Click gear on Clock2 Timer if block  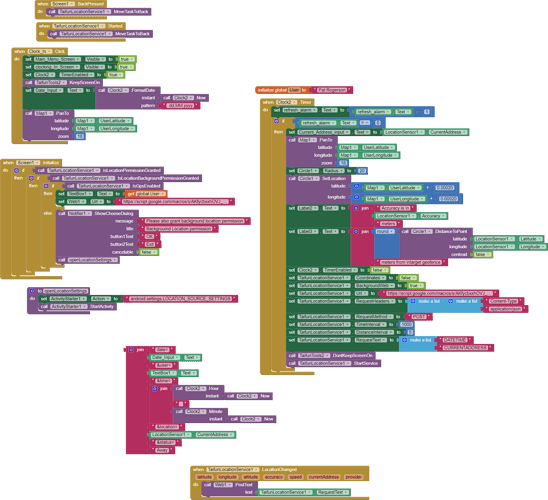click(276, 121)
